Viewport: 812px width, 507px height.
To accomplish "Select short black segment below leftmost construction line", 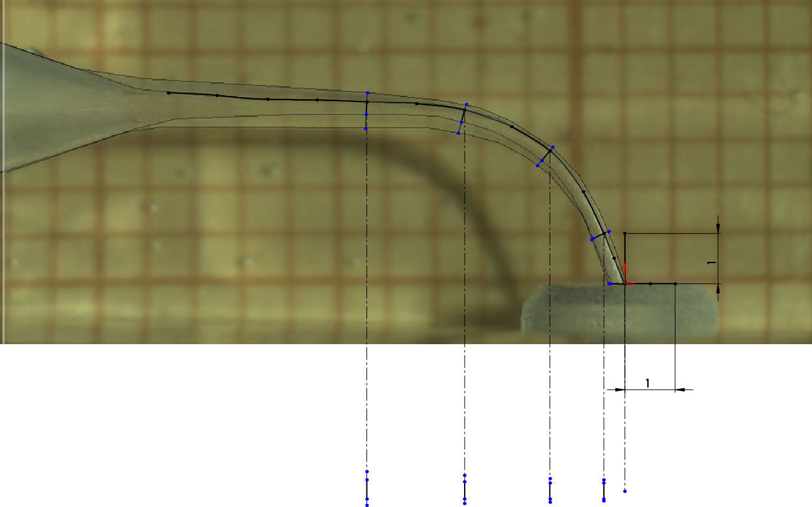I will (367, 490).
